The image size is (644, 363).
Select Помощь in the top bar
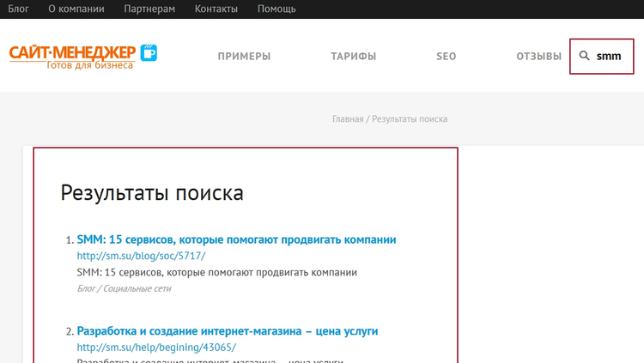[x=276, y=9]
